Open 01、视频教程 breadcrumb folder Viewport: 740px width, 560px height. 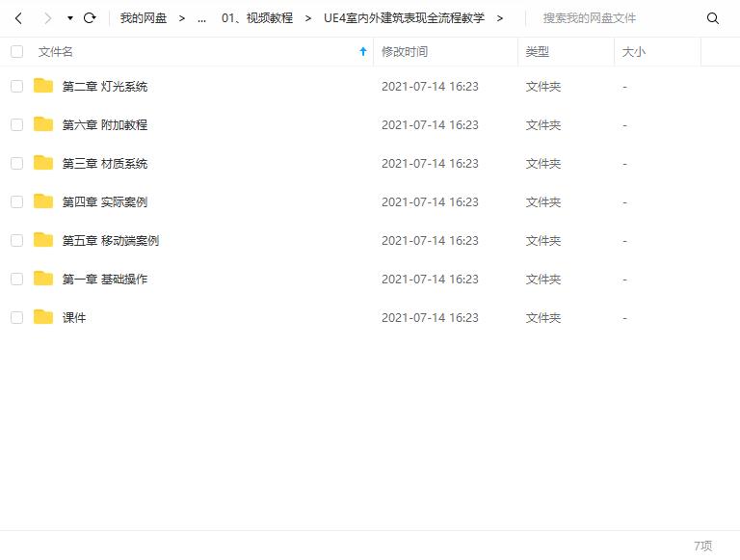click(257, 18)
